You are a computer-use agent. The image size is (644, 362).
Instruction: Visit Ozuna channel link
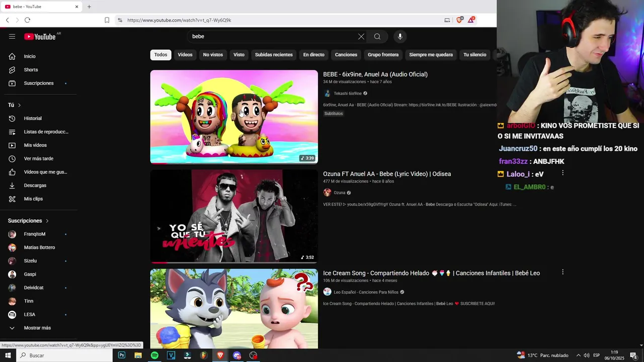(x=340, y=193)
